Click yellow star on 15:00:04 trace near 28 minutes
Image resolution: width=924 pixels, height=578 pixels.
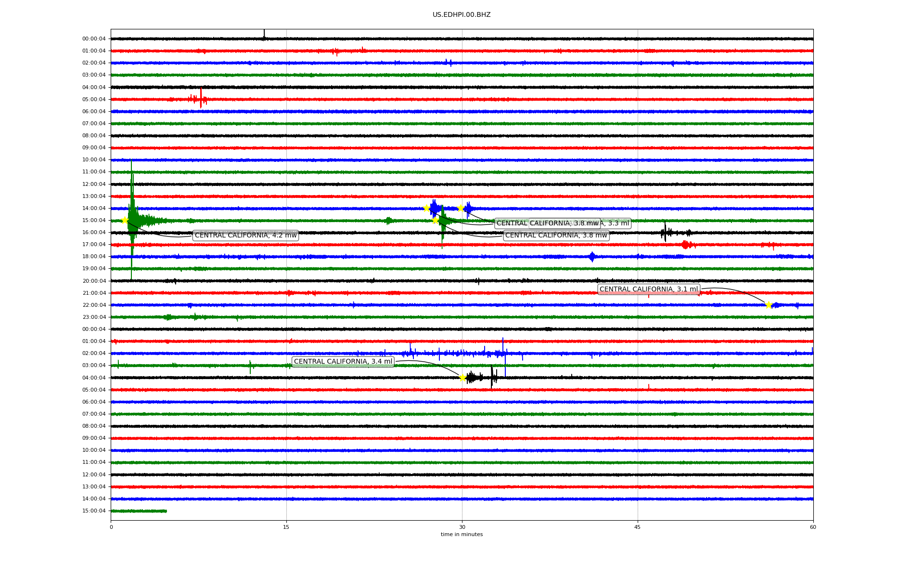[435, 221]
